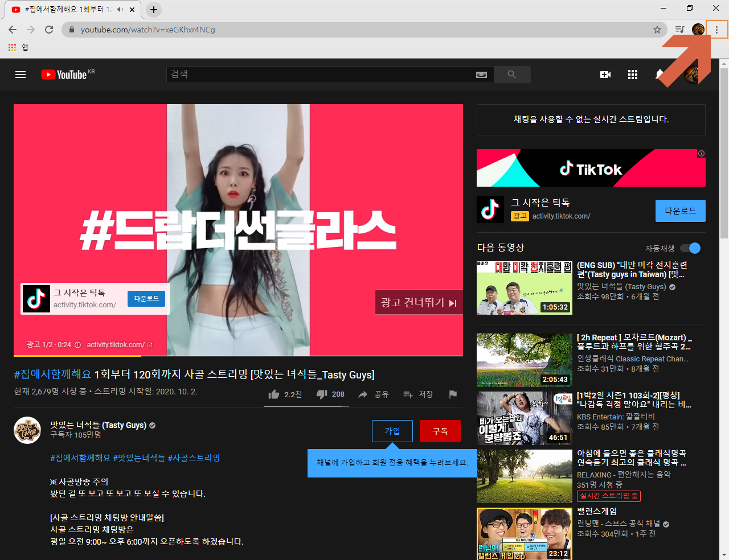Image resolution: width=729 pixels, height=560 pixels.
Task: Open the '(ENG SUB) 대만 미각 전지훈련' video title
Action: click(x=632, y=270)
